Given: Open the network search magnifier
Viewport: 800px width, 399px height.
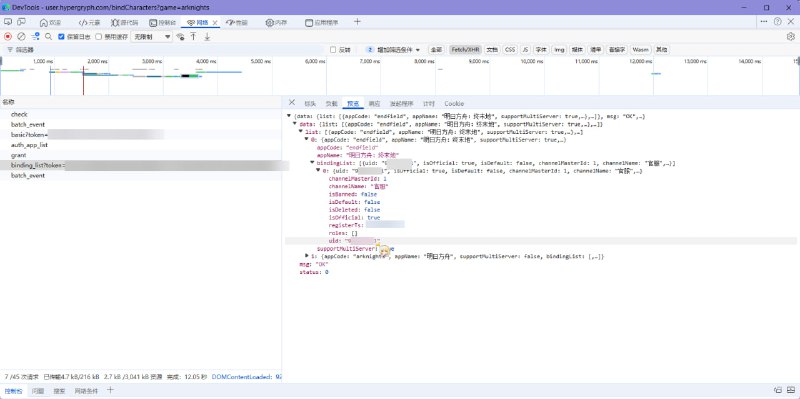Looking at the screenshot, I should (48, 36).
